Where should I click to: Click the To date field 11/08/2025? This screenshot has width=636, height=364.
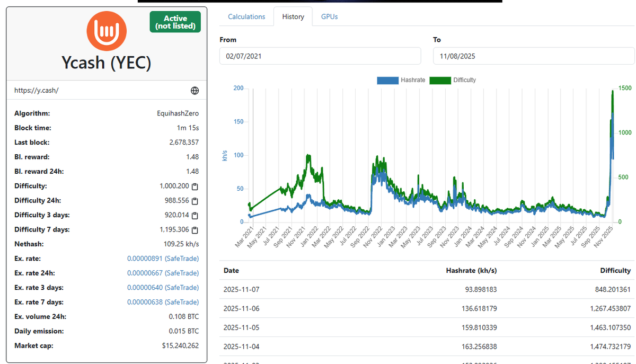point(534,56)
